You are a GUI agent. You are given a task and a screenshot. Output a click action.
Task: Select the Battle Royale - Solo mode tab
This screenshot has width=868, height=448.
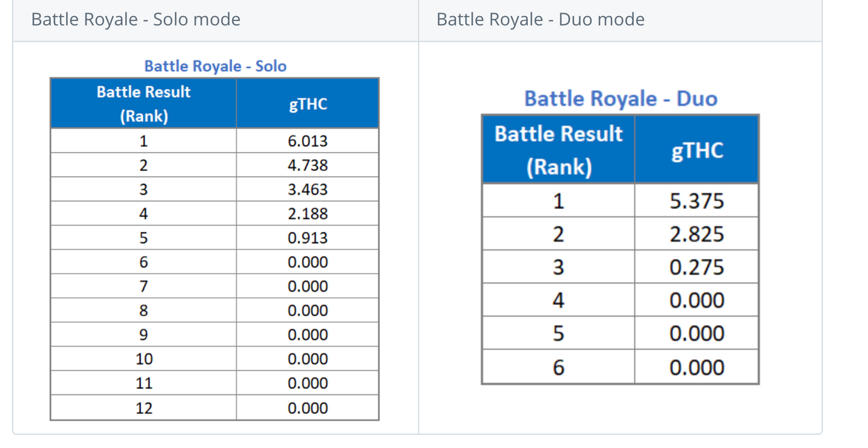click(x=136, y=19)
